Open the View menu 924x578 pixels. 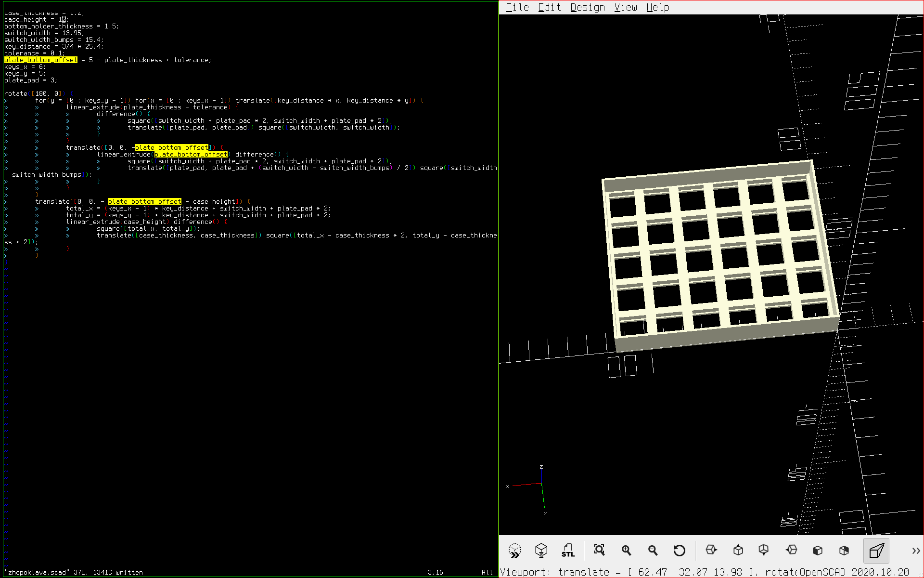tap(625, 7)
